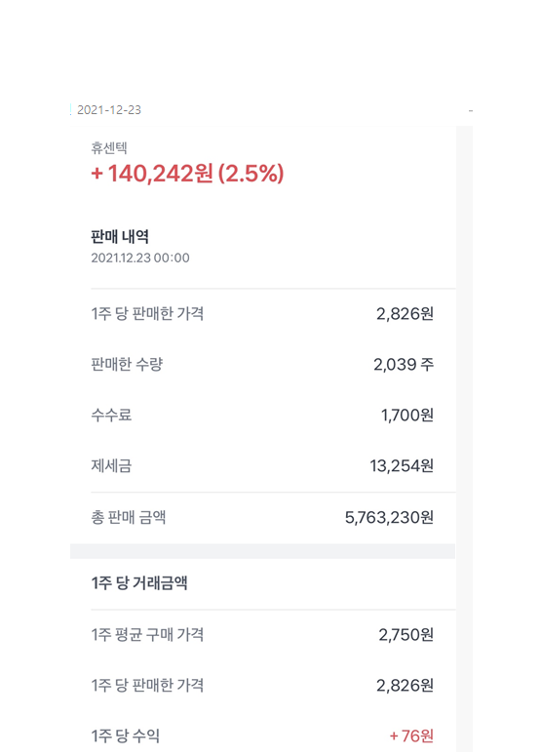Viewport: 541px width, 756px height.
Task: Select the 1,700원 fee amount
Action: tap(407, 416)
